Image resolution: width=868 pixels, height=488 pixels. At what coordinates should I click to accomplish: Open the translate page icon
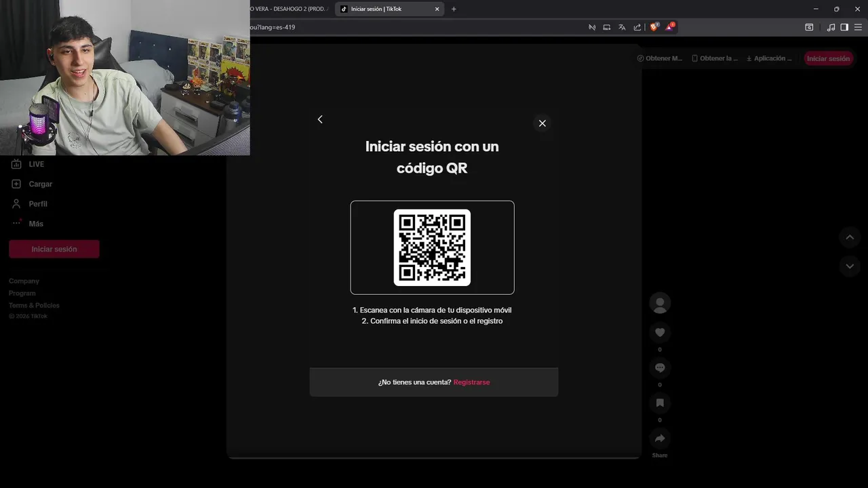pyautogui.click(x=622, y=27)
